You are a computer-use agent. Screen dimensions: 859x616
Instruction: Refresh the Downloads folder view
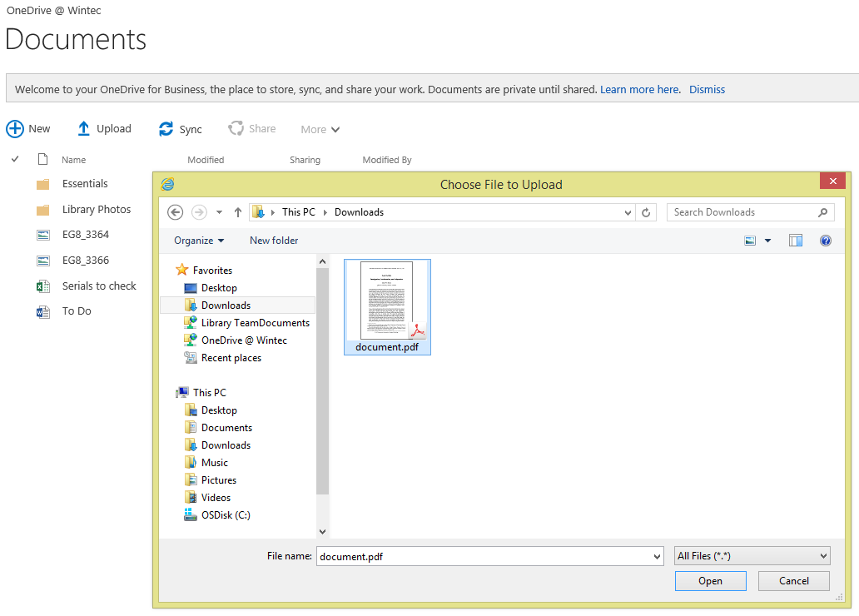coord(646,212)
